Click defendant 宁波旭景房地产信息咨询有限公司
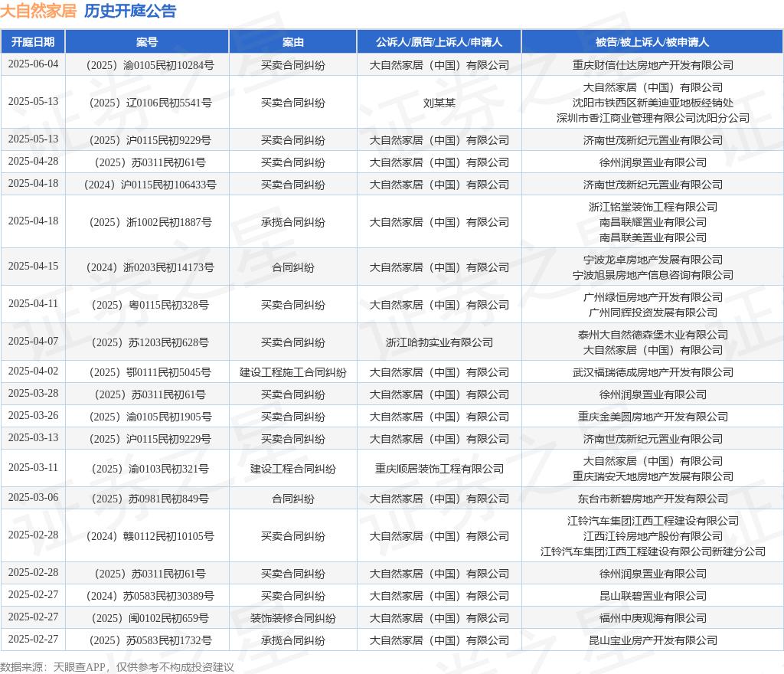The image size is (784, 674). click(652, 275)
